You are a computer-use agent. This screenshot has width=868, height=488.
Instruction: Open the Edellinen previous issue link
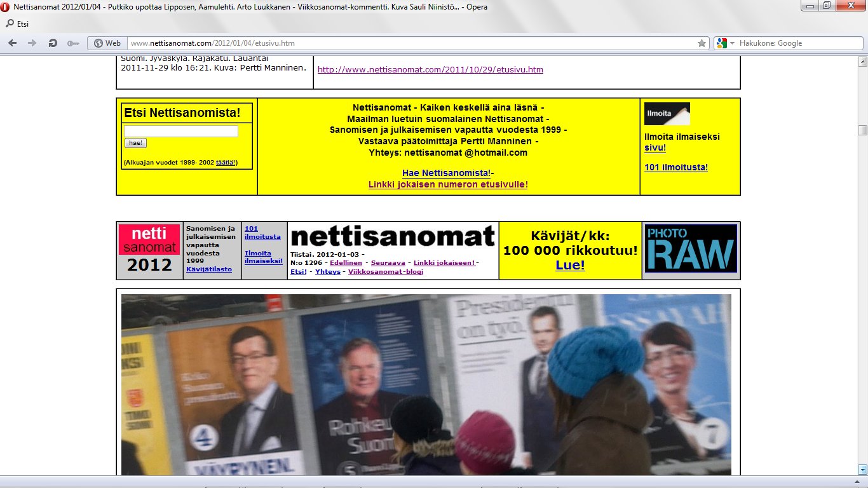point(346,263)
